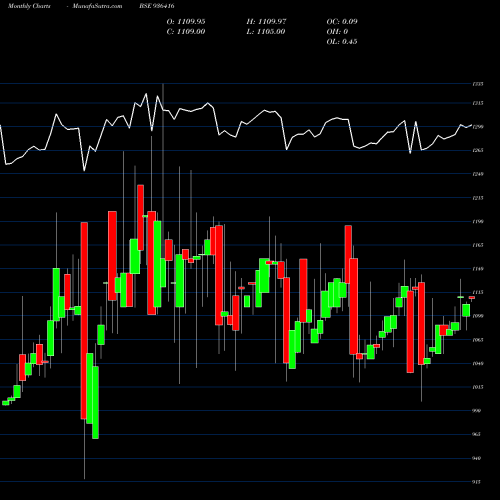Viewport: 500px width, 500px height.
Task: Click the 990 price axis label
Action: pos(477,411)
